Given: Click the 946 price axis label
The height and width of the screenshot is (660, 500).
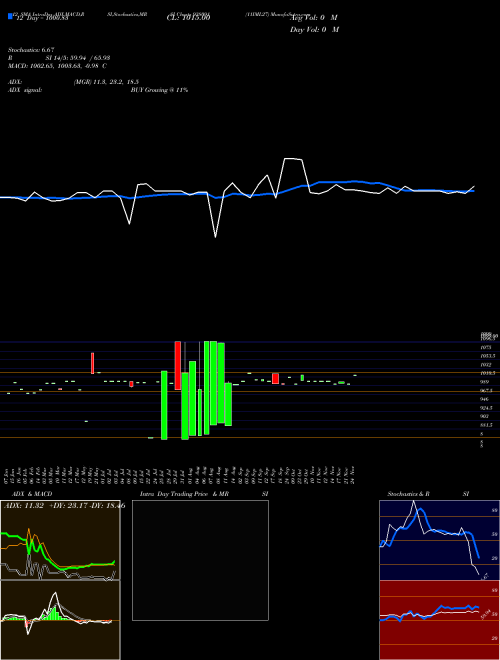Looking at the screenshot, I should click(x=484, y=399).
